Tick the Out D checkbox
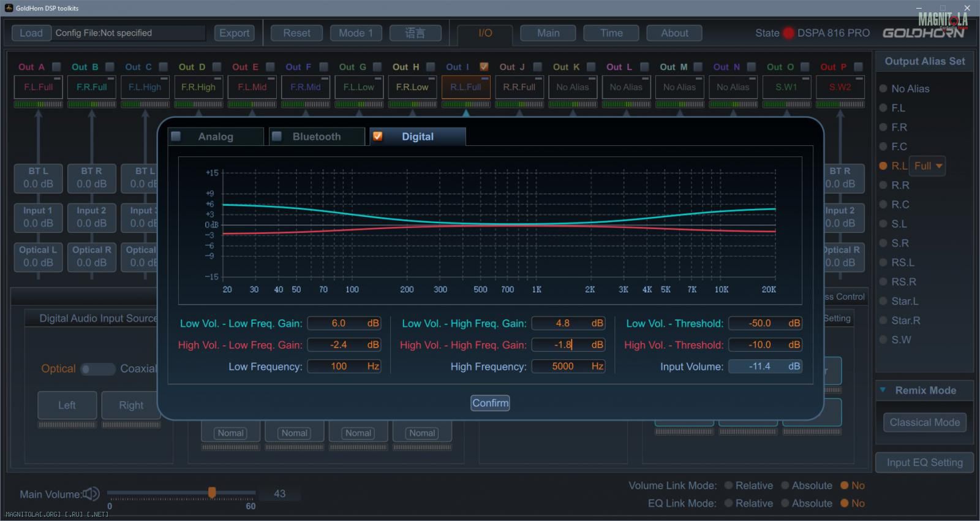The width and height of the screenshot is (980, 521). 217,67
